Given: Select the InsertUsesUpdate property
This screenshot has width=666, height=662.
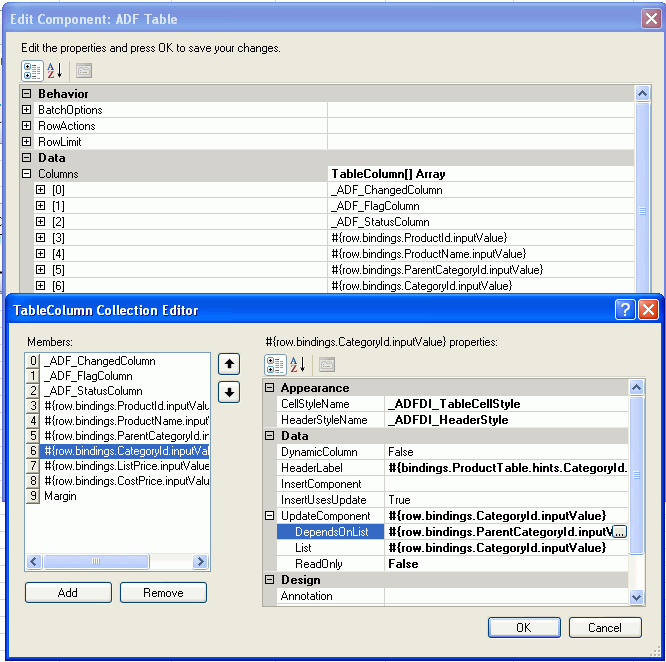Looking at the screenshot, I should click(x=452, y=500).
